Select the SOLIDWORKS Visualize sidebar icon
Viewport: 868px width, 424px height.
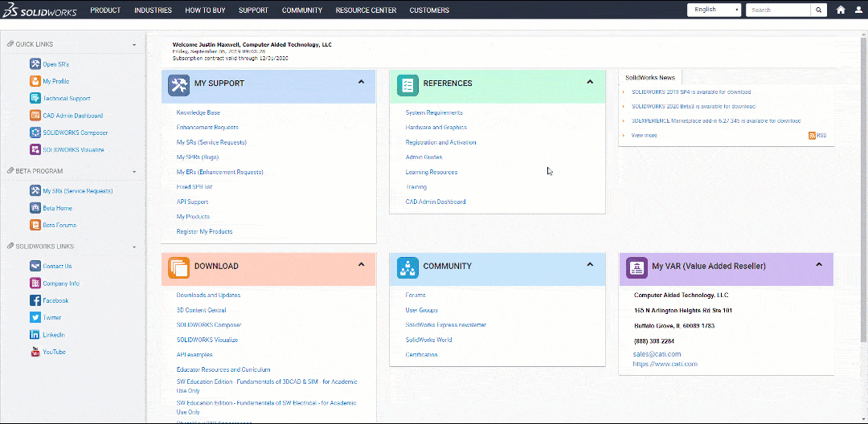click(35, 149)
